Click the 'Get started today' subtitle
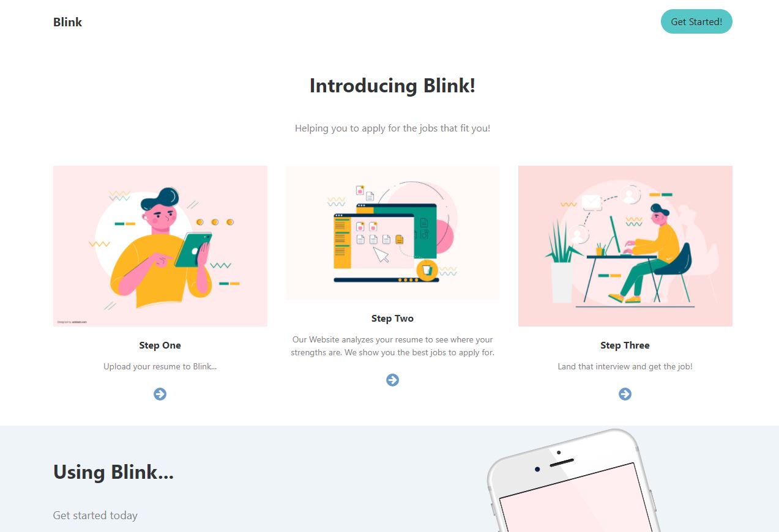Viewport: 779px width, 532px height. pyautogui.click(x=95, y=515)
